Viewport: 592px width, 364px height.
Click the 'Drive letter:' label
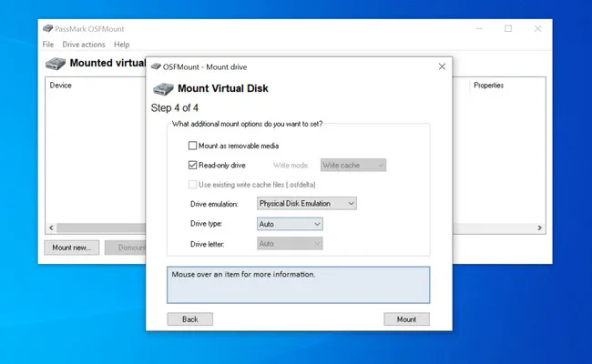coord(208,244)
